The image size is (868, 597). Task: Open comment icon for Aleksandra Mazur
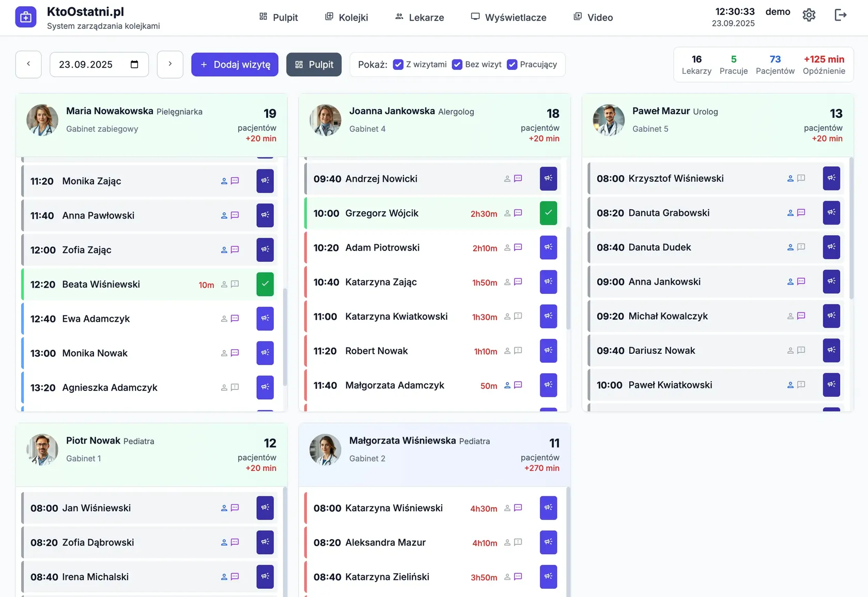click(x=518, y=542)
